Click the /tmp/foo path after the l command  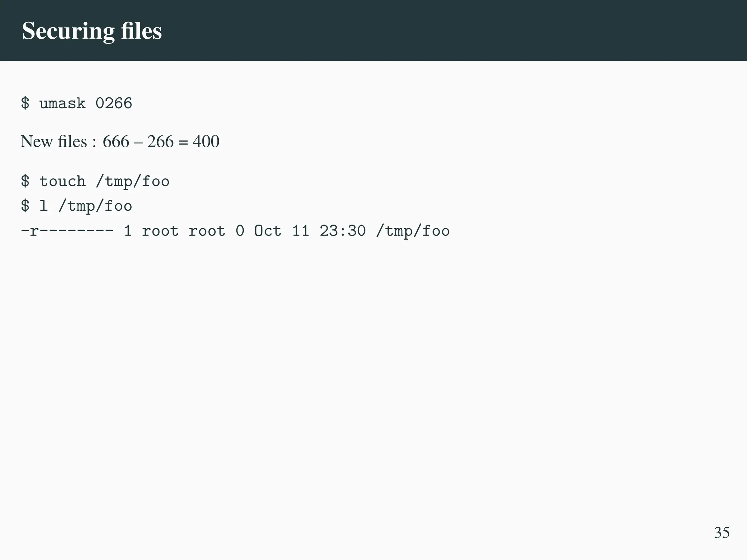tap(95, 206)
